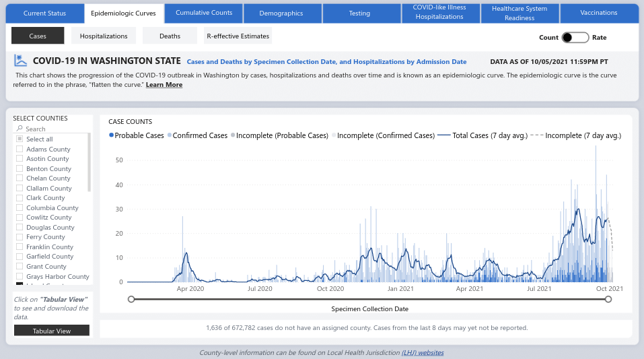
Task: Click the magnifier icon in county search
Action: [20, 129]
